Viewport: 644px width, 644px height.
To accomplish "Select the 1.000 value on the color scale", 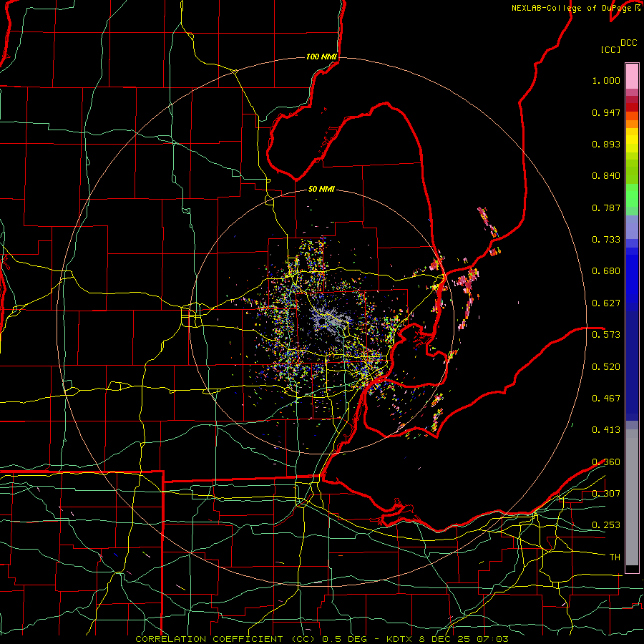I will 606,80.
